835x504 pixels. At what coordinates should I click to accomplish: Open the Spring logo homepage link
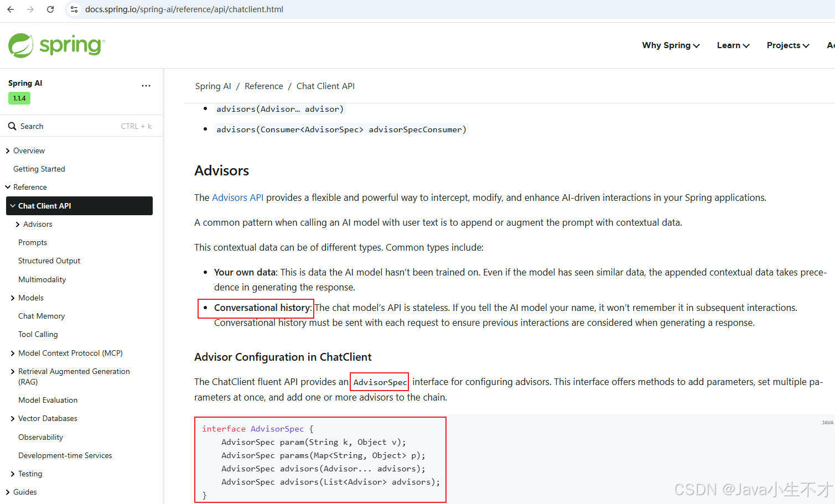(x=56, y=45)
